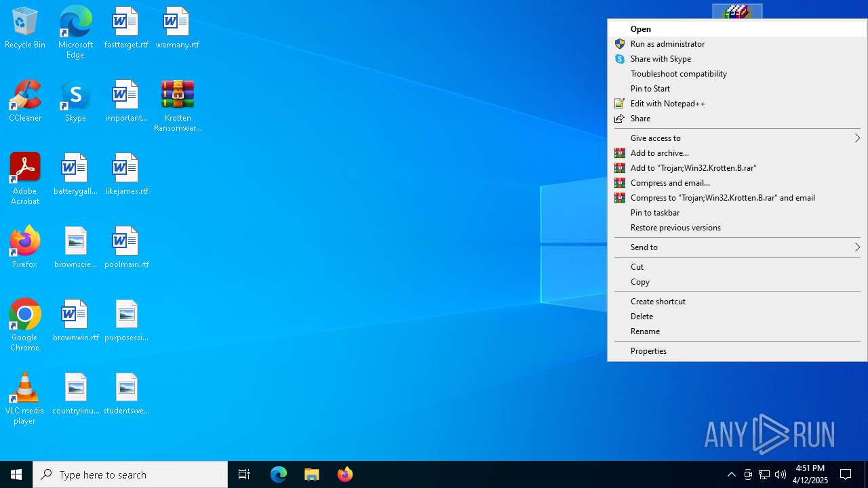Open the Windows Start menu
The width and height of the screenshot is (868, 488).
[x=16, y=474]
